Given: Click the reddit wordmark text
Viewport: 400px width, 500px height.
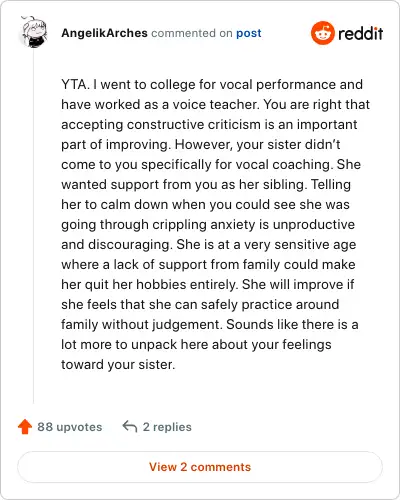Looking at the screenshot, I should 360,33.
